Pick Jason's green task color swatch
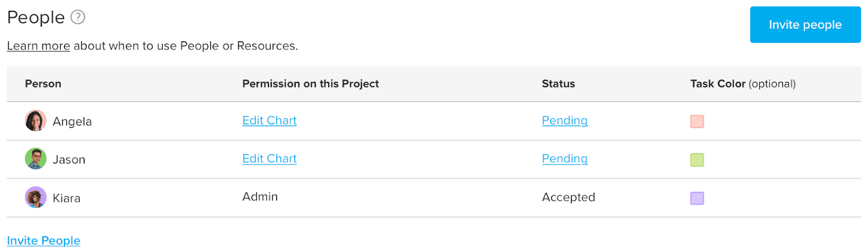Screen dimensions: 868x252 coord(697,160)
